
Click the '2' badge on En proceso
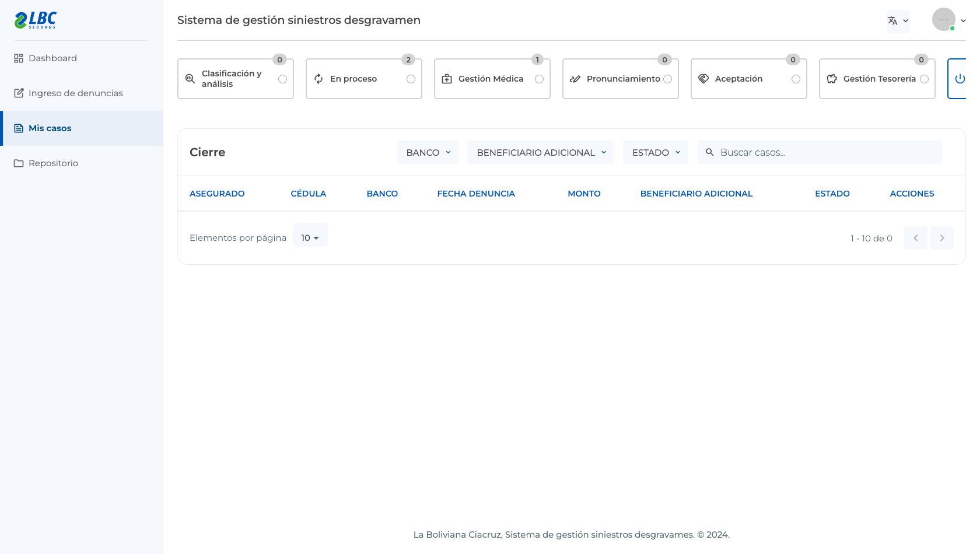tap(408, 59)
